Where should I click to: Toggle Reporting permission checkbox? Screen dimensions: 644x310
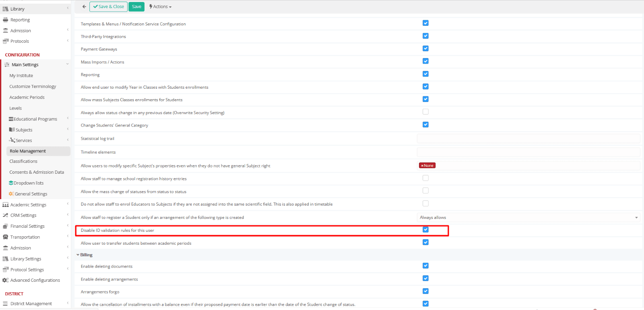425,74
